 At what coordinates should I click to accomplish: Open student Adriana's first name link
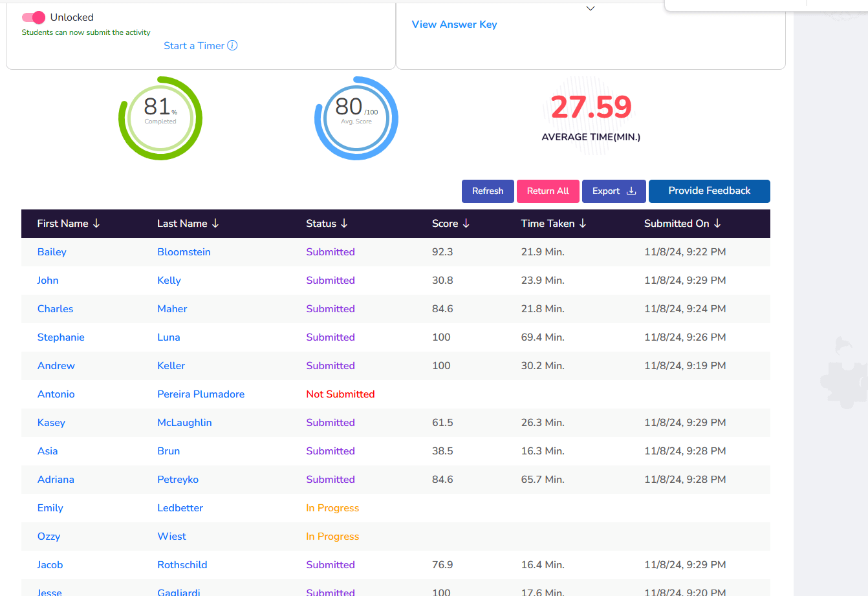click(x=56, y=480)
